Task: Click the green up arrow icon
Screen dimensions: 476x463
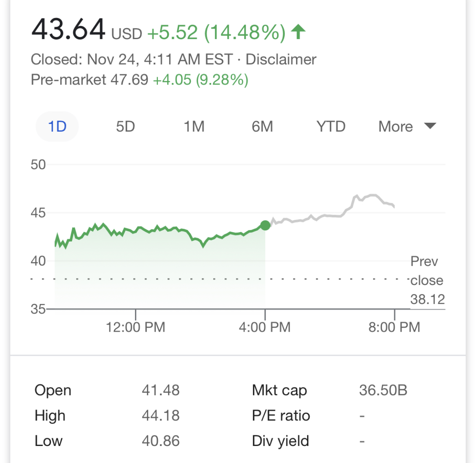Action: [x=299, y=32]
